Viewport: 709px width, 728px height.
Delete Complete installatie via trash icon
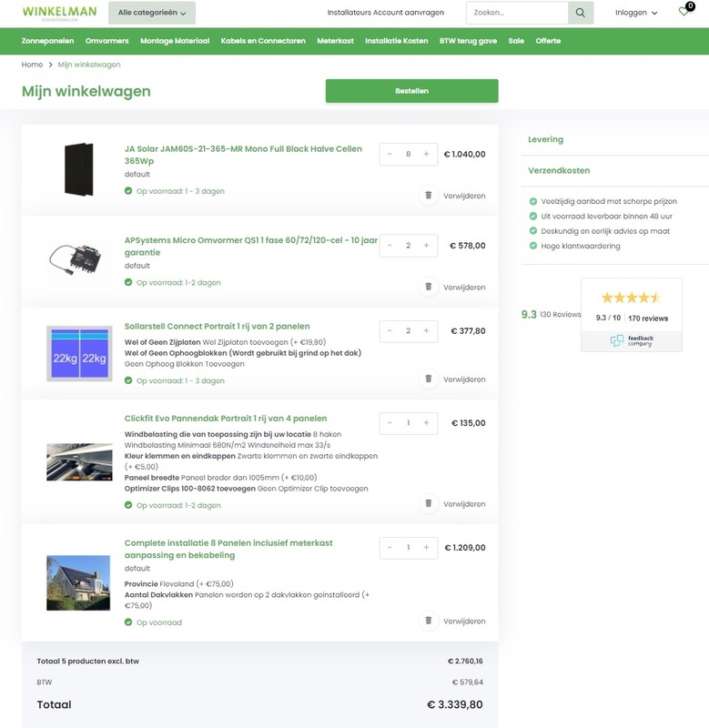pos(429,621)
